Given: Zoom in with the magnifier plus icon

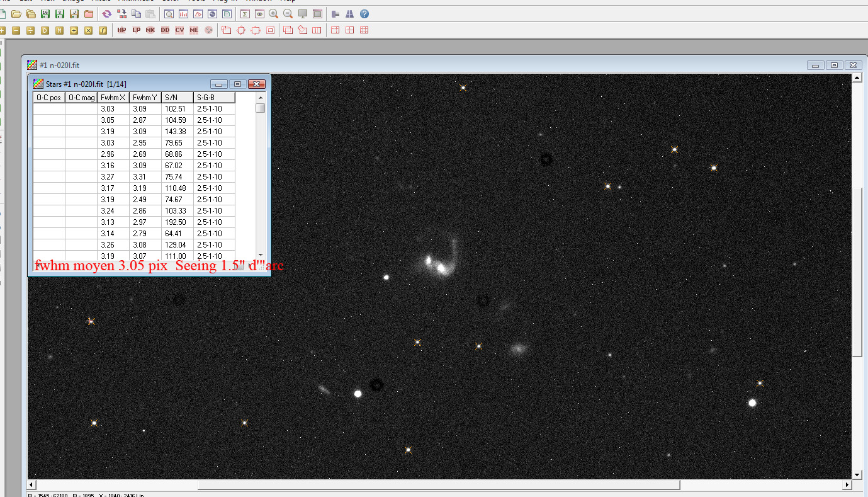Looking at the screenshot, I should point(274,14).
